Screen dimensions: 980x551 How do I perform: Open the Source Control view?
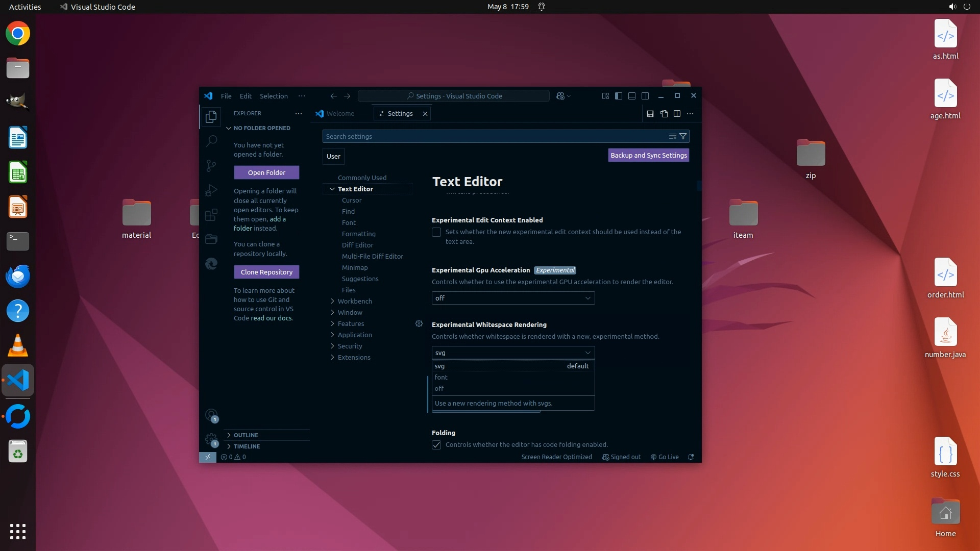tap(211, 165)
